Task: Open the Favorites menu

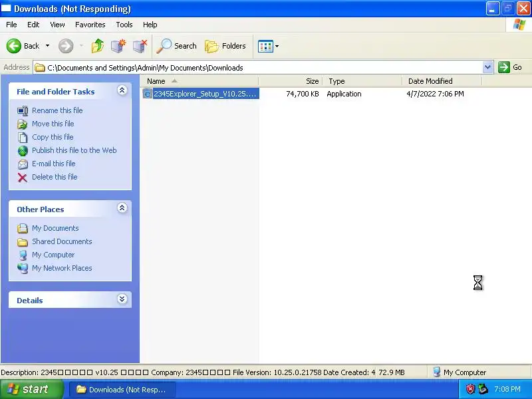Action: pos(90,25)
